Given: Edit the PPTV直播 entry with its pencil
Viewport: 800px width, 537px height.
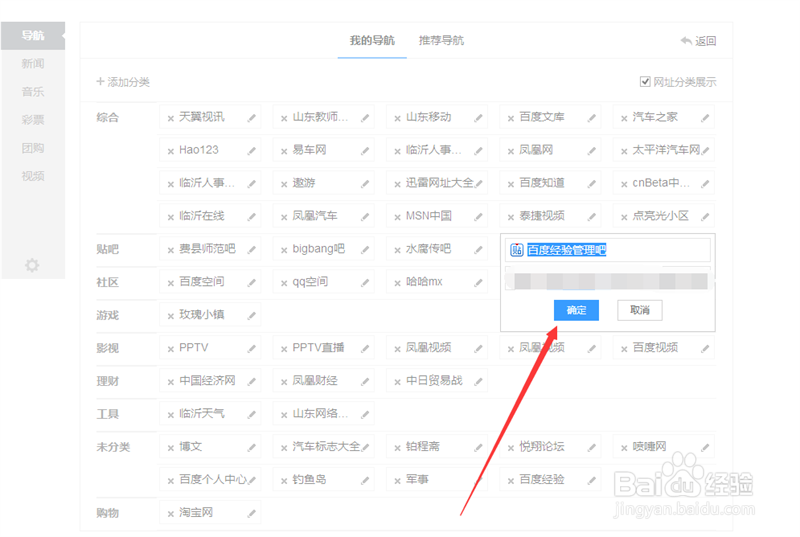Looking at the screenshot, I should [x=365, y=349].
